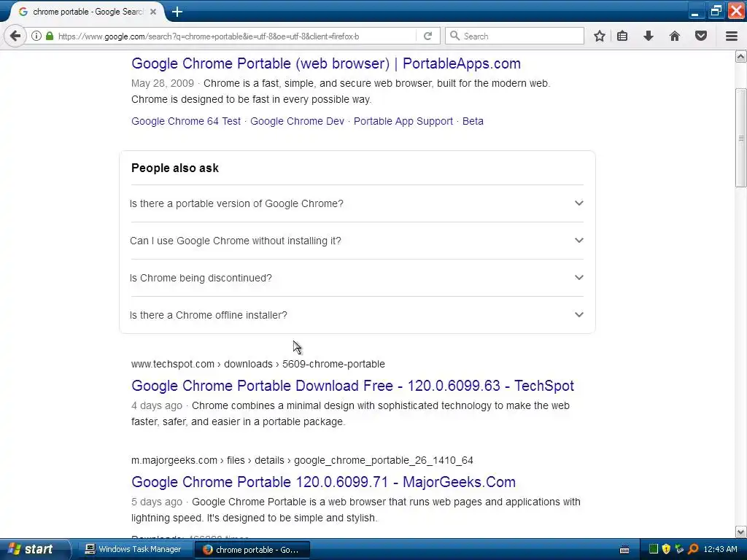The width and height of the screenshot is (747, 560).
Task: Click the 12:43 AM taskbar clock
Action: click(720, 549)
